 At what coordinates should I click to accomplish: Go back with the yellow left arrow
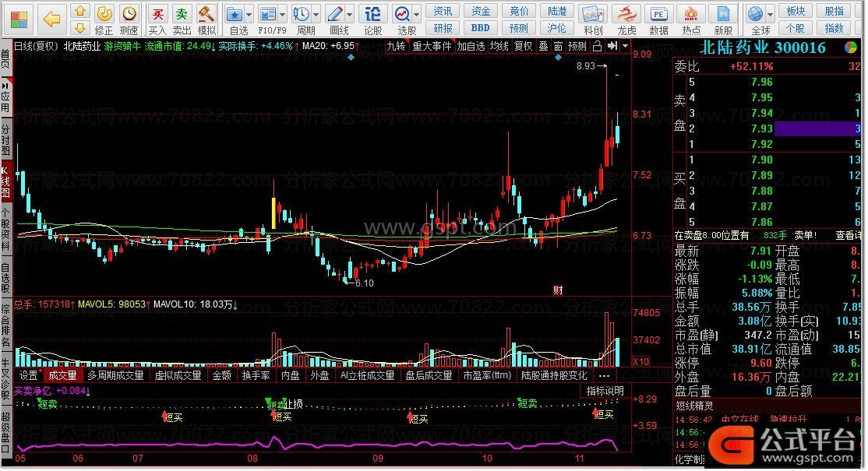pos(51,19)
